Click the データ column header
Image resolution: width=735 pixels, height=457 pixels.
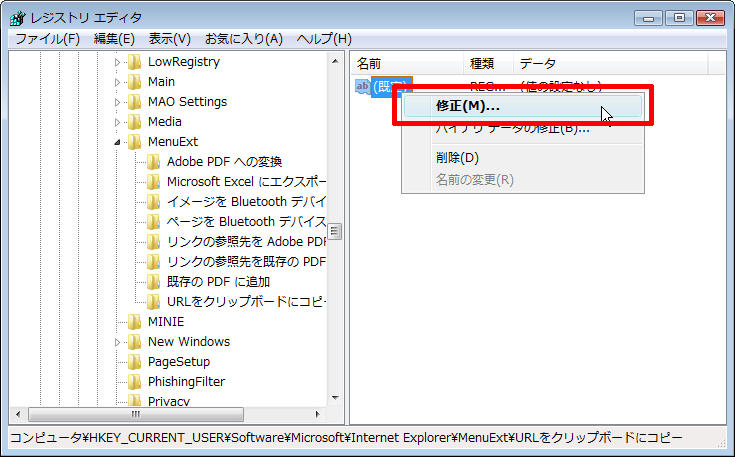[538, 63]
